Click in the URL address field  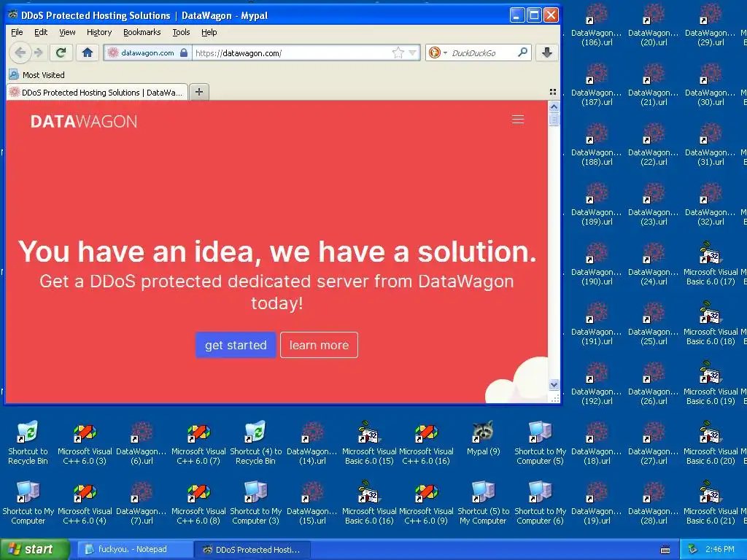[x=290, y=52]
